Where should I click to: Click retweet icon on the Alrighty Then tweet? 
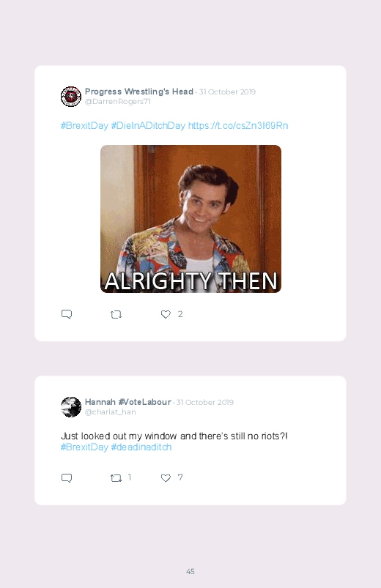[x=116, y=314]
